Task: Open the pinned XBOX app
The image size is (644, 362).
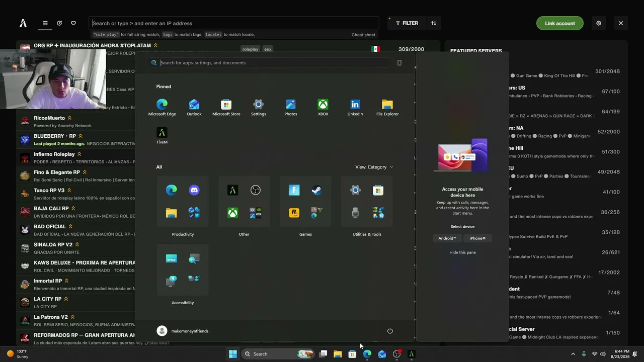Action: (323, 107)
